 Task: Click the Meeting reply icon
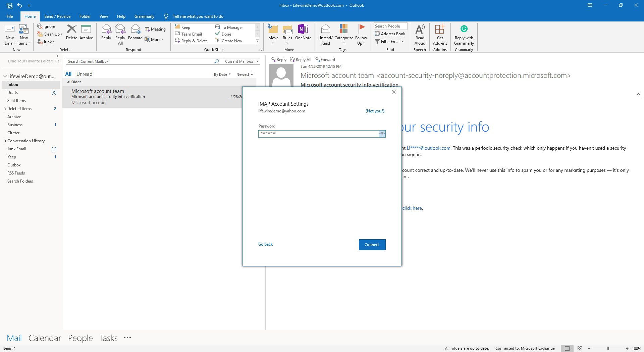pos(155,29)
